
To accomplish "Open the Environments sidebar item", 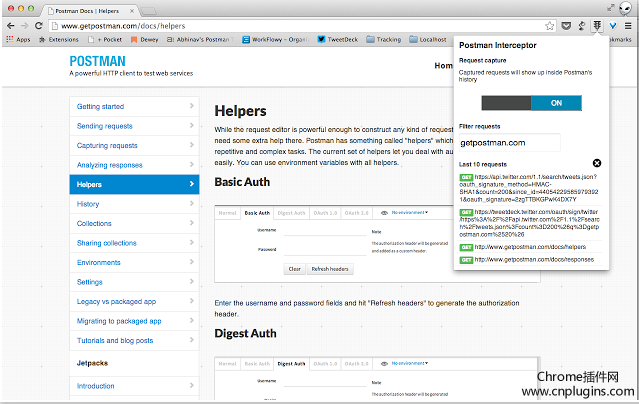I will tap(134, 263).
